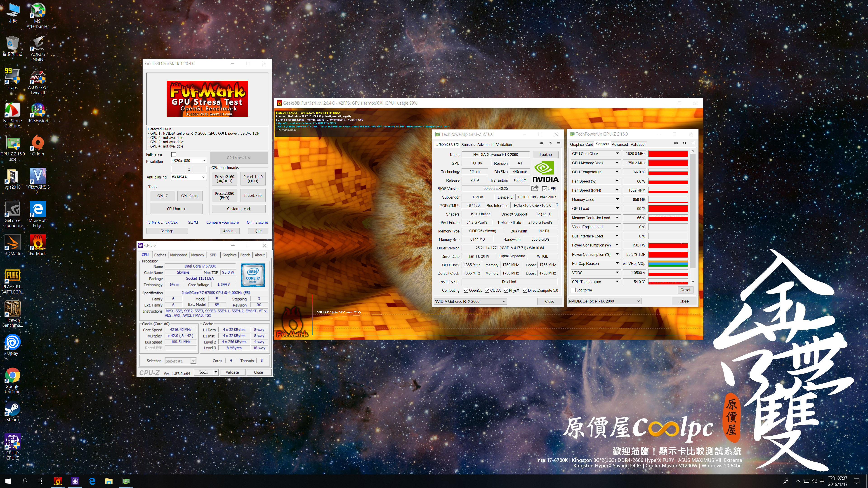Click Lookup button in GPU-Z
This screenshot has width=868, height=488.
(x=545, y=155)
